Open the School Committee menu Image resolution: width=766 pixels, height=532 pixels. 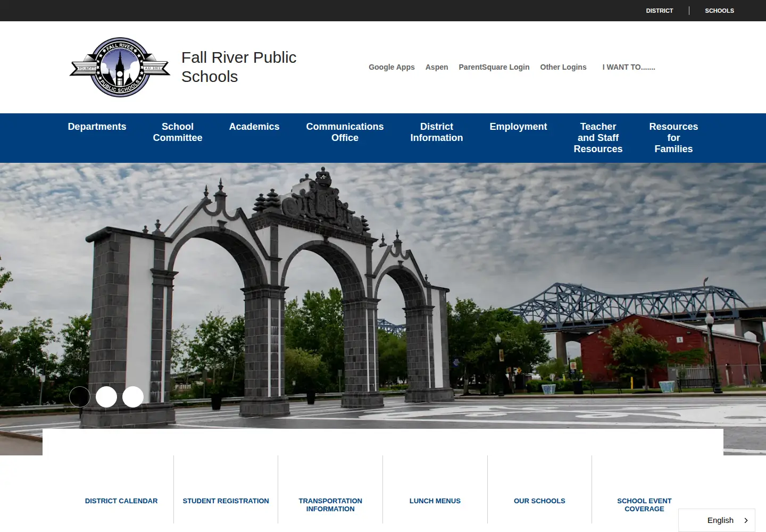pyautogui.click(x=178, y=132)
